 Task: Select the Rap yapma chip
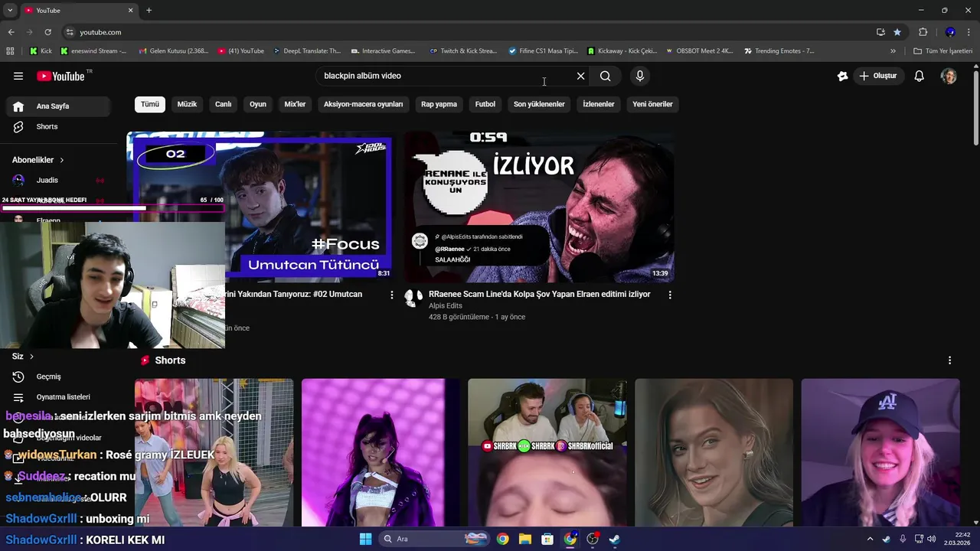tap(439, 104)
